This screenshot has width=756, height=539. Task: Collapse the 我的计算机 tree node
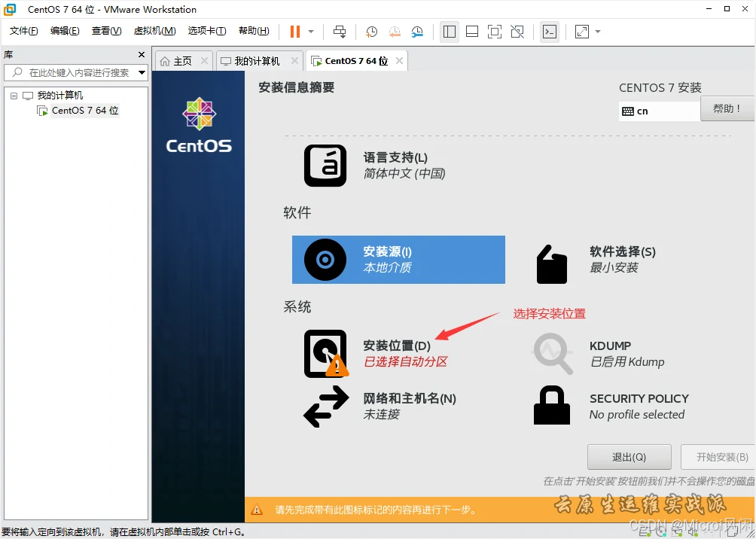[14, 96]
